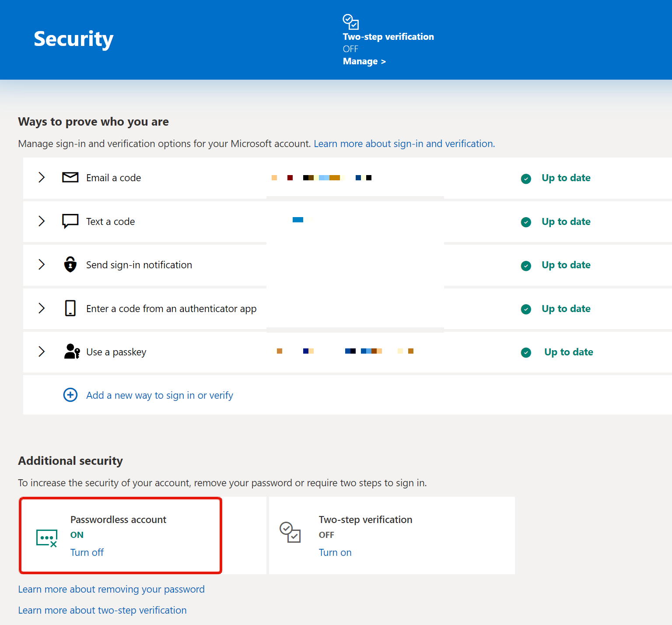Expand the Text a code row
The width and height of the screenshot is (672, 625).
(x=42, y=221)
